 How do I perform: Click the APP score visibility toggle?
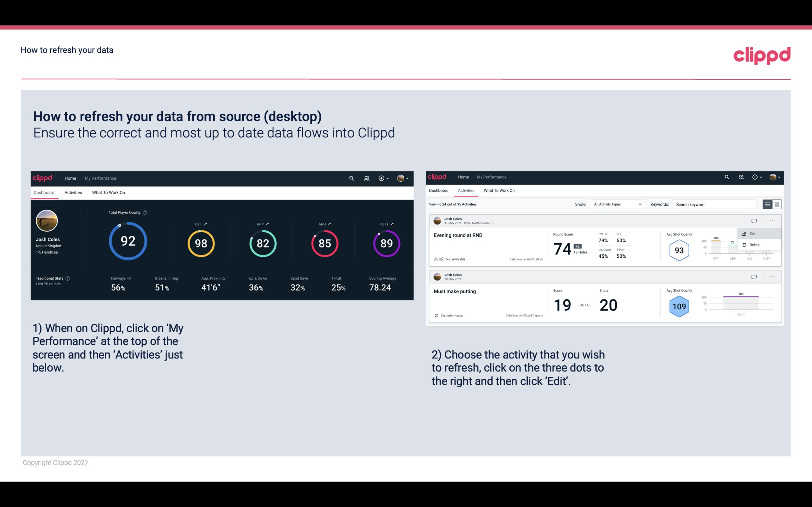267,224
